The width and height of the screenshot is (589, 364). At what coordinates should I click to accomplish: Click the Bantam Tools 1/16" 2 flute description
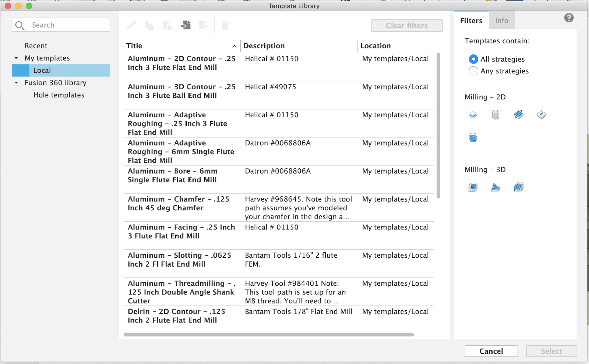pos(291,260)
